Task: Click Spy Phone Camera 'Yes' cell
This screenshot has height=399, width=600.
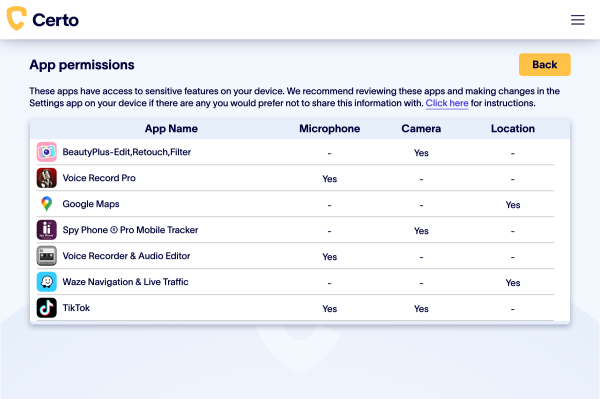Action: pos(421,231)
